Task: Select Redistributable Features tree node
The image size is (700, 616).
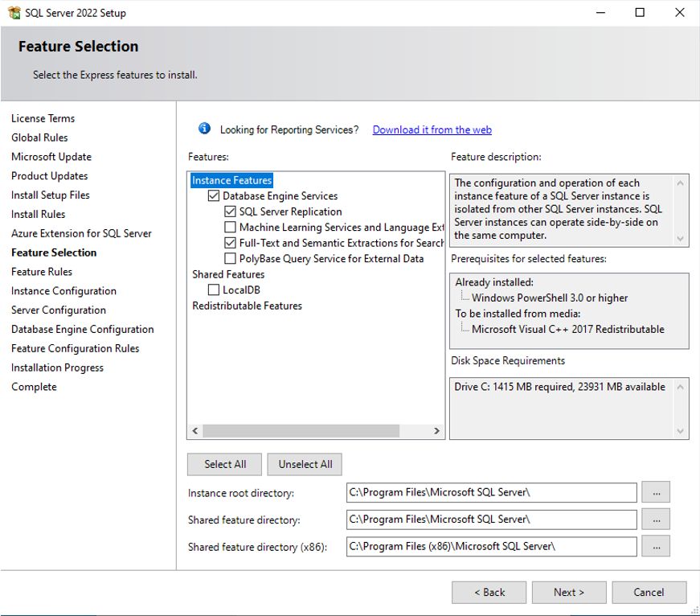Action: pyautogui.click(x=247, y=306)
